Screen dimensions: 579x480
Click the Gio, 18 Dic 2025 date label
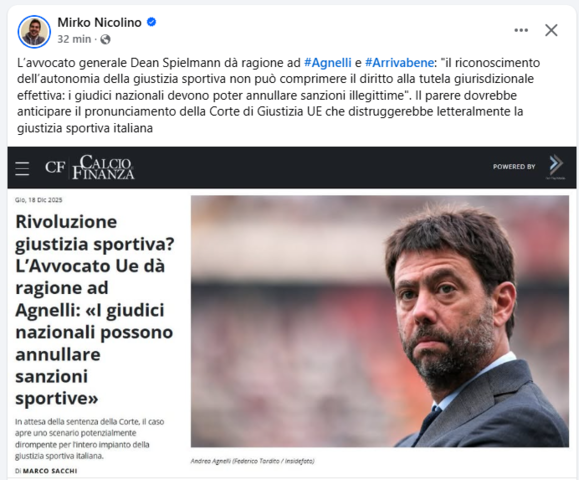(38, 200)
